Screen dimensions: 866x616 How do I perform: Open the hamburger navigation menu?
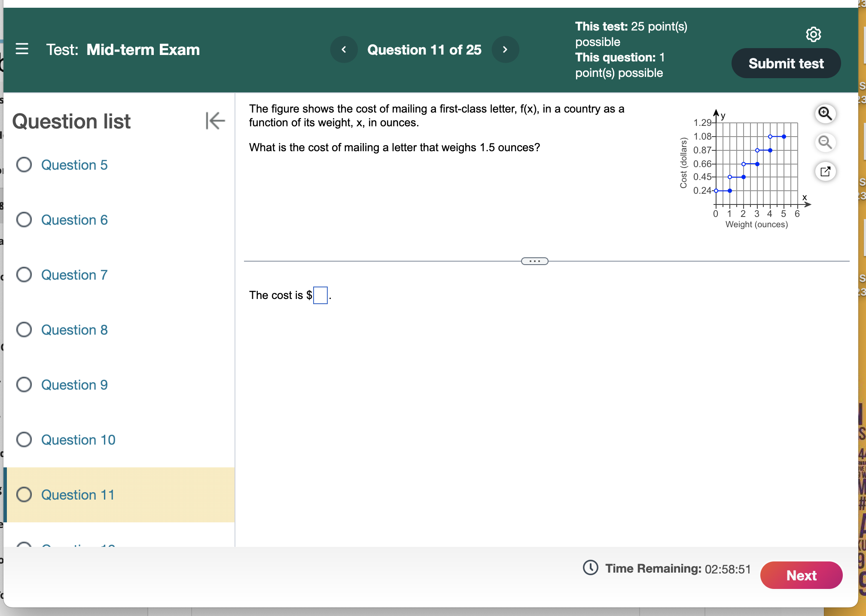click(x=22, y=49)
